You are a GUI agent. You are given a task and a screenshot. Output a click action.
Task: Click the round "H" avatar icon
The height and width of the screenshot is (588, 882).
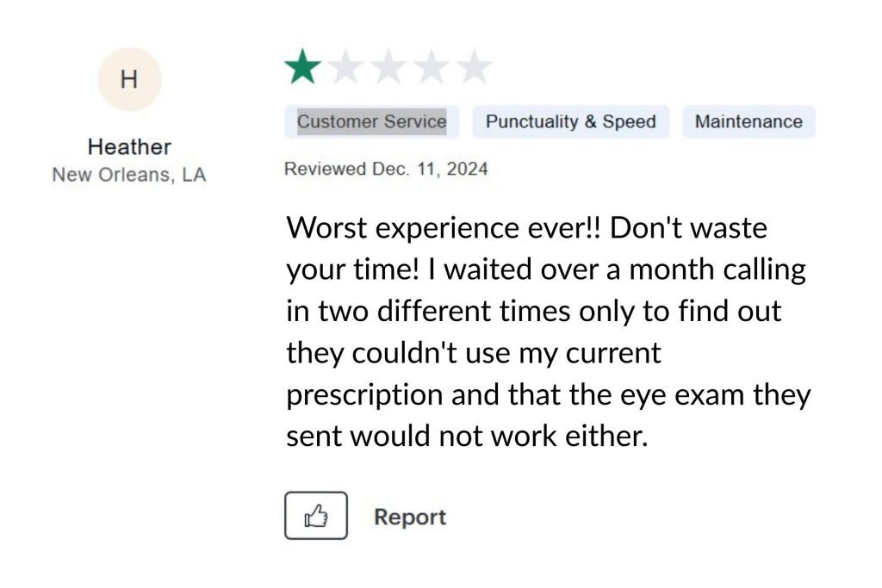click(129, 79)
